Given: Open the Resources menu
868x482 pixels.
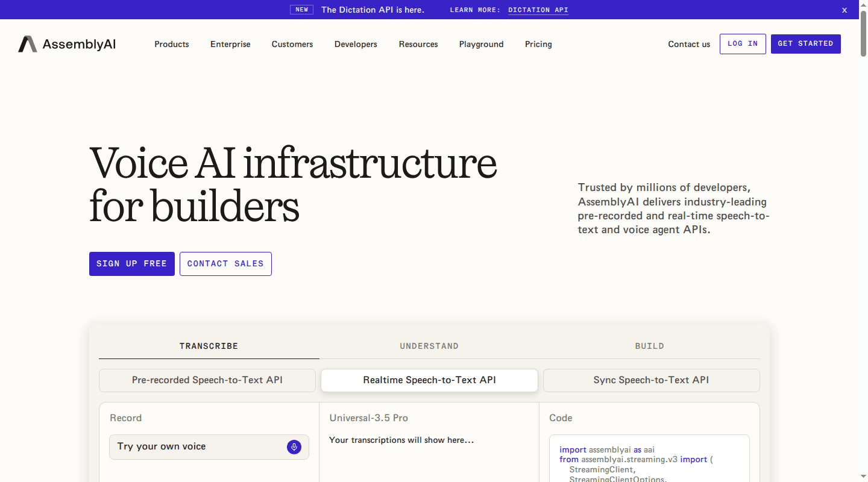Looking at the screenshot, I should pyautogui.click(x=418, y=44).
